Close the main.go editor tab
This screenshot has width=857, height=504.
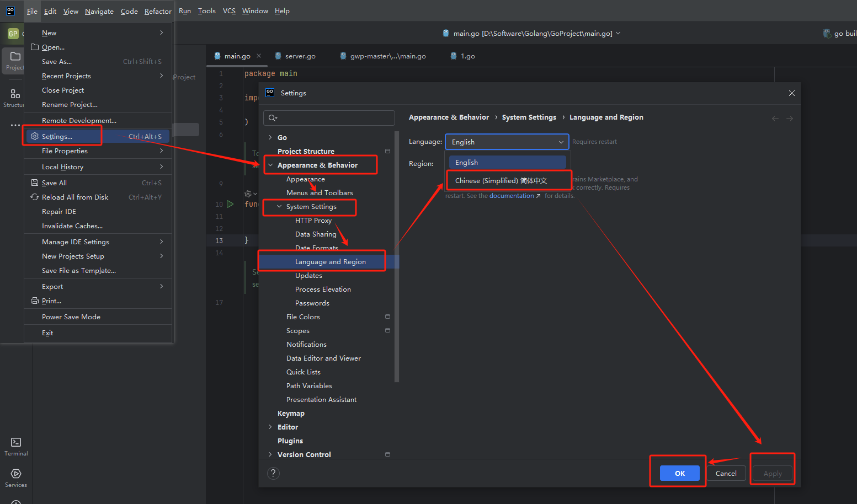(x=259, y=56)
